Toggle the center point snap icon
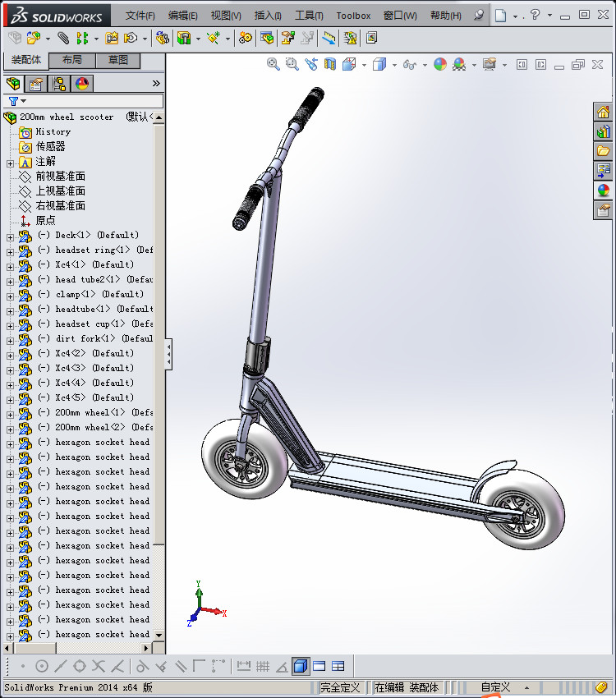Image resolution: width=616 pixels, height=698 pixels. click(42, 667)
